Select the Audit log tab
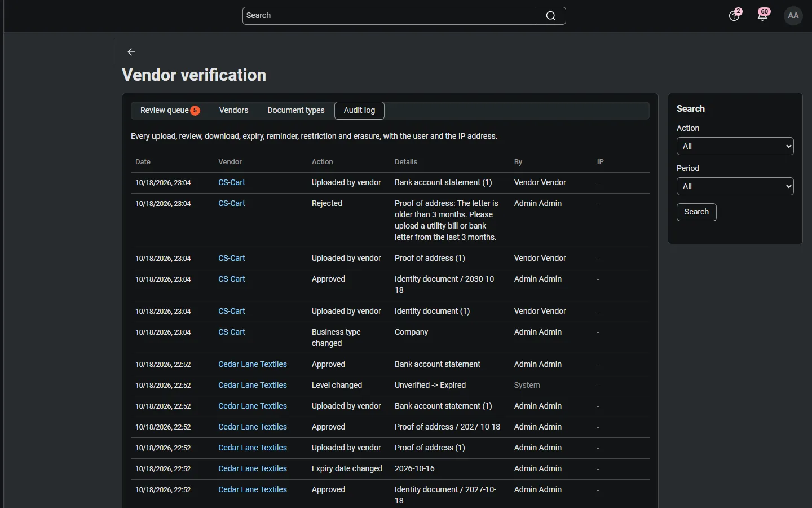The image size is (812, 508). point(360,111)
